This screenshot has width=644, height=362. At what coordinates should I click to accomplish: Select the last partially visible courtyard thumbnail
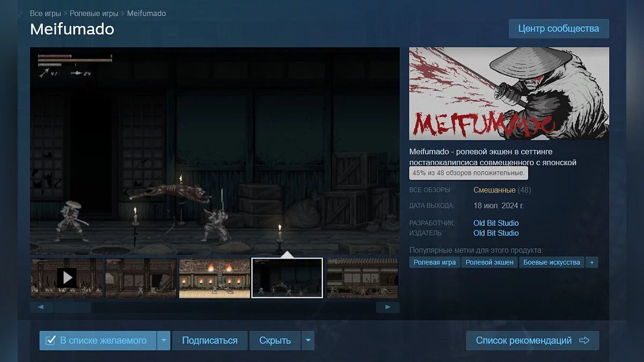pyautogui.click(x=362, y=278)
